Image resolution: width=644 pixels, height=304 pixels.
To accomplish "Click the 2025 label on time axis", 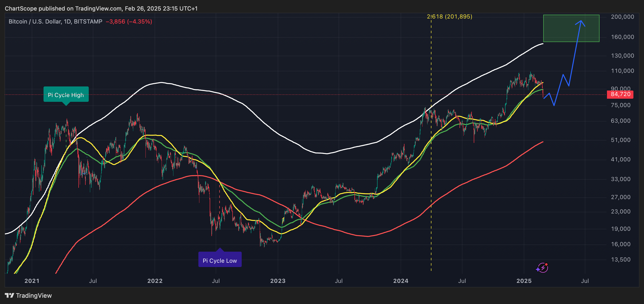I will pyautogui.click(x=524, y=281).
